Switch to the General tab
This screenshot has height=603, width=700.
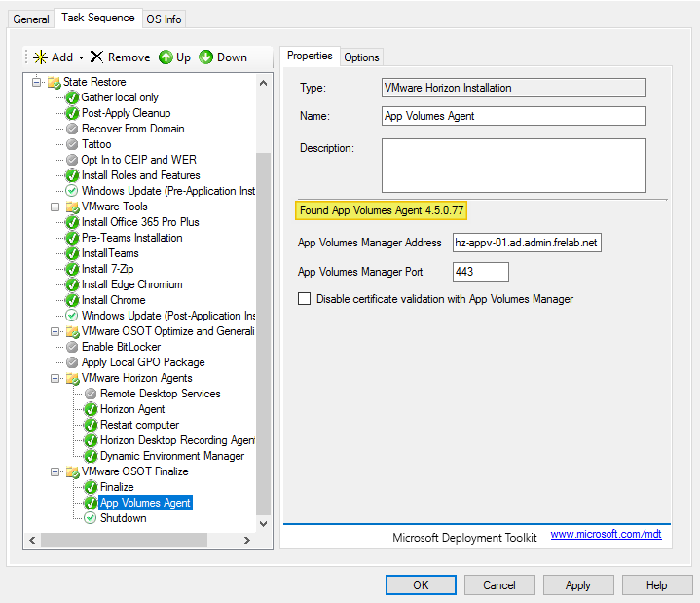(x=31, y=19)
